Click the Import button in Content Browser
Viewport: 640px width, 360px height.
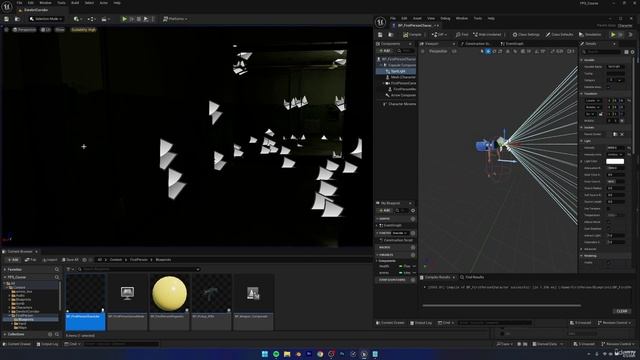49,260
